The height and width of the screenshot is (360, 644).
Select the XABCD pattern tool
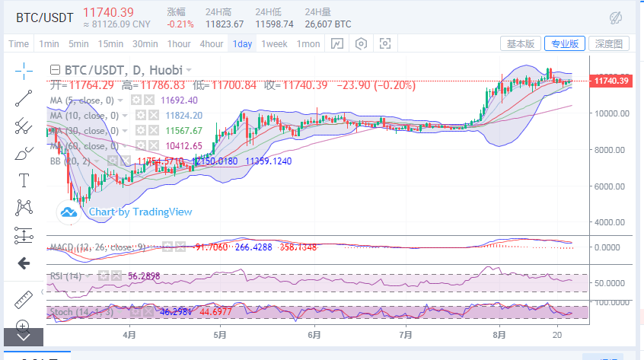pyautogui.click(x=24, y=208)
